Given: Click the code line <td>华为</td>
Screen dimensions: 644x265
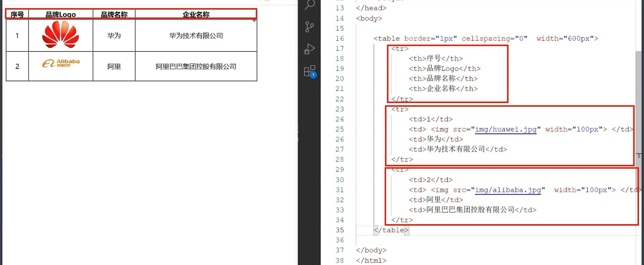Looking at the screenshot, I should click(x=436, y=139).
